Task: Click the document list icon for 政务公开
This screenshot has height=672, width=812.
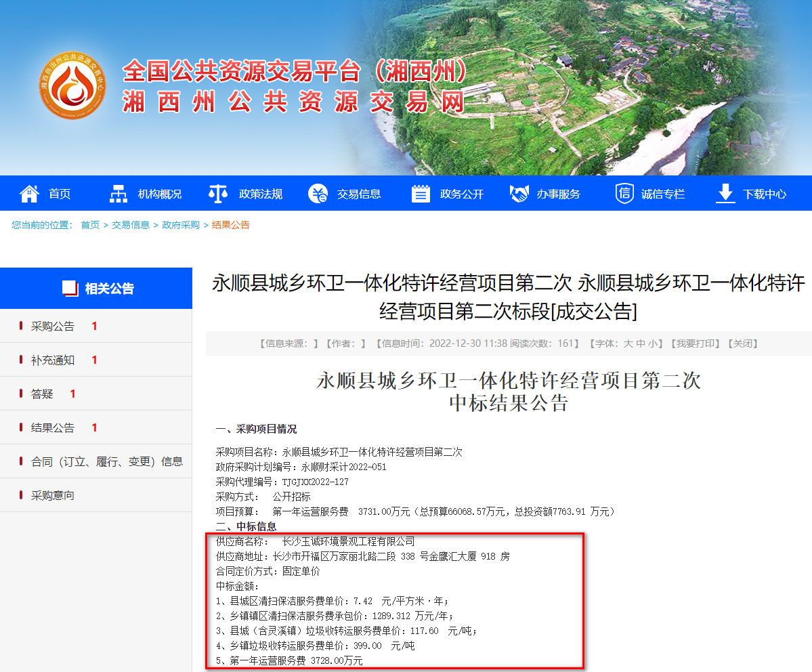Action: click(x=421, y=194)
